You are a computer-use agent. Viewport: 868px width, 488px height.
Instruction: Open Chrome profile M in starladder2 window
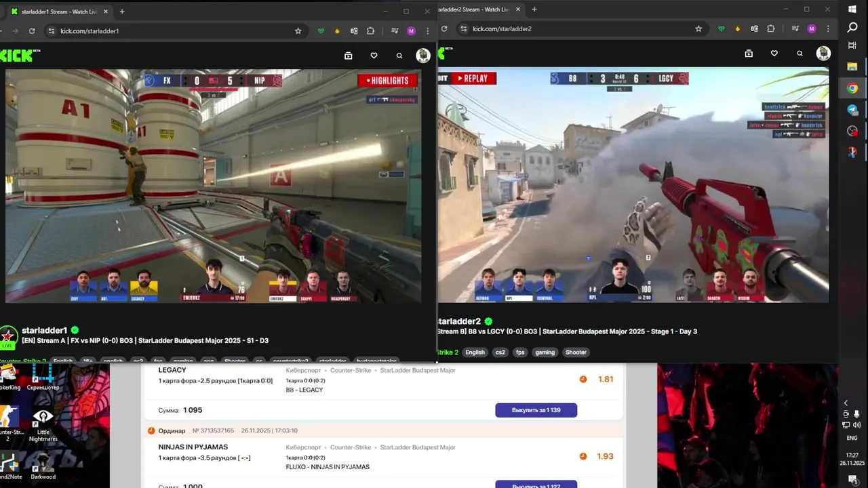(812, 28)
